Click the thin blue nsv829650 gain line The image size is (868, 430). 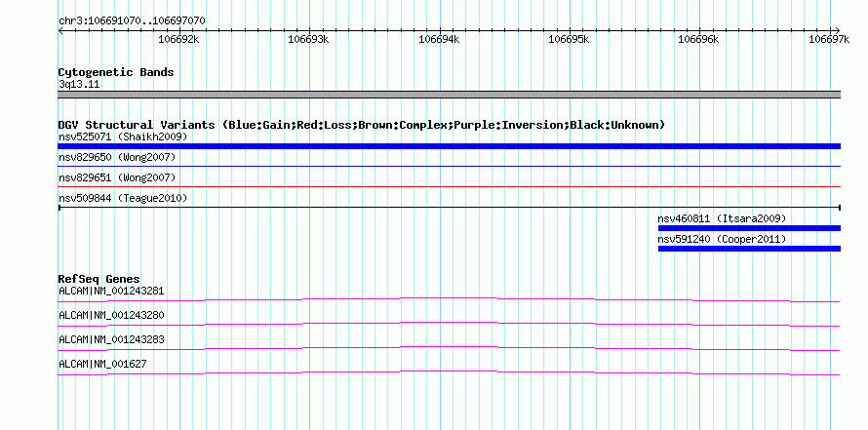pyautogui.click(x=449, y=166)
